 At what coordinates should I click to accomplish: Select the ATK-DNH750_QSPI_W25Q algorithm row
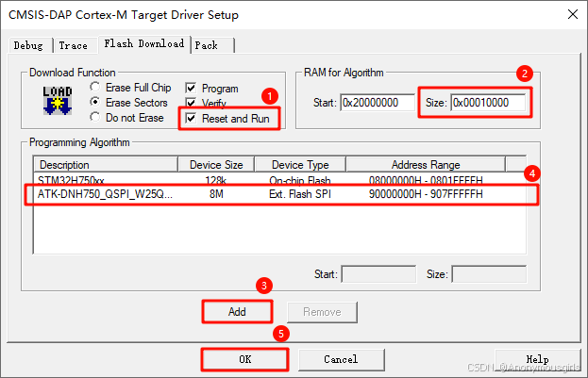pos(279,194)
